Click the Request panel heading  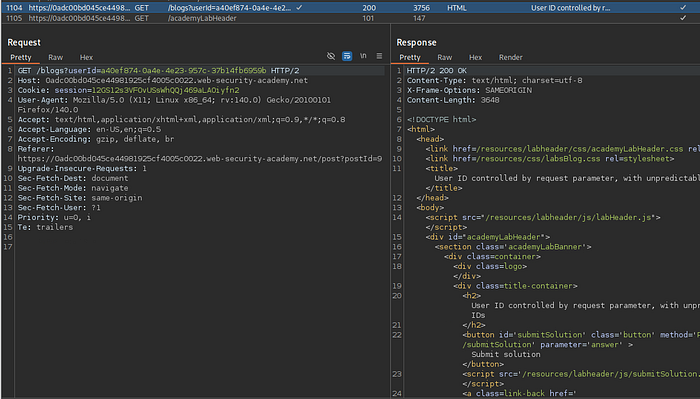pyautogui.click(x=24, y=42)
